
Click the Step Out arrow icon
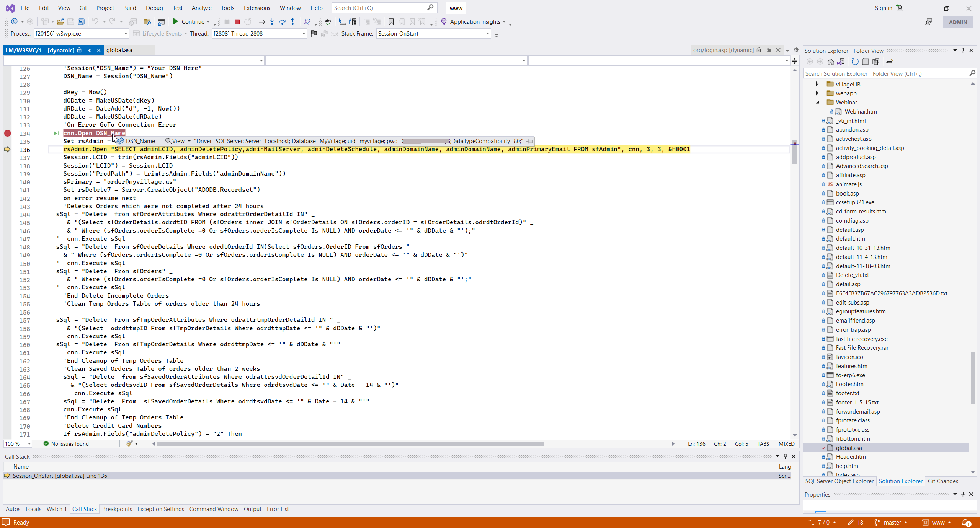292,22
